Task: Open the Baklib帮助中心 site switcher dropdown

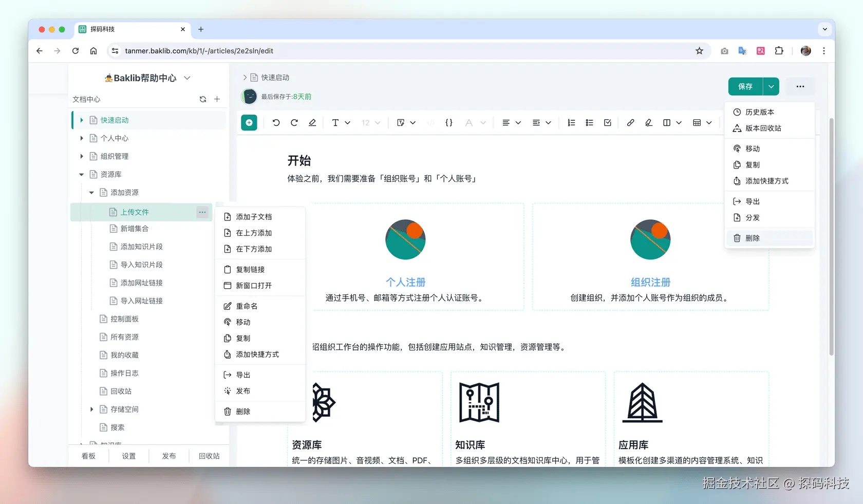Action: 187,78
